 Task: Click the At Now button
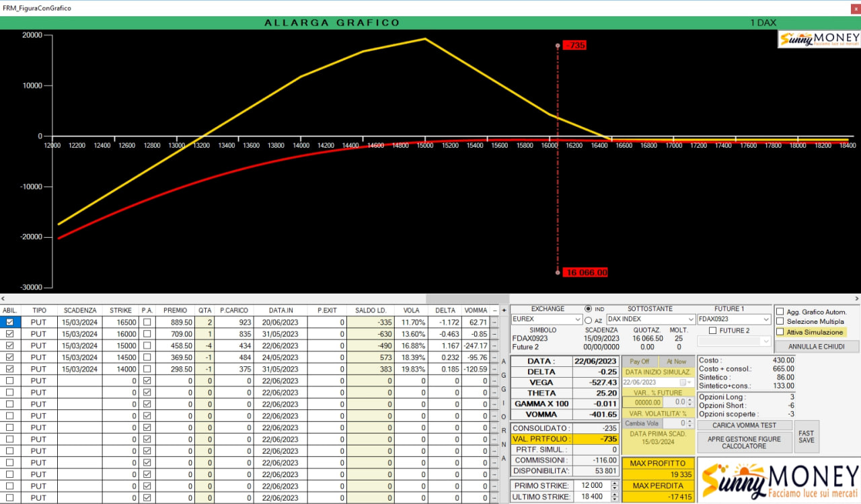(676, 362)
